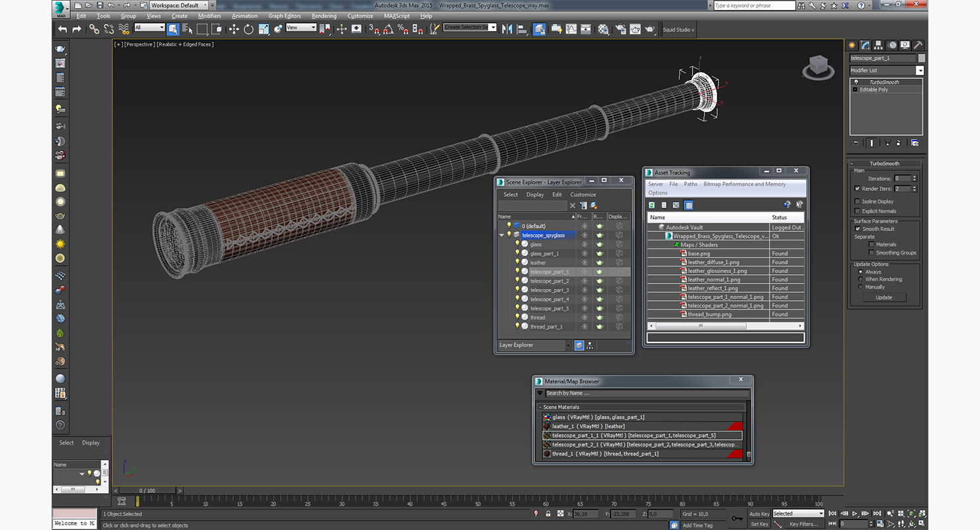
Task: Uncheck the Render Iters checkbox
Action: tap(857, 189)
